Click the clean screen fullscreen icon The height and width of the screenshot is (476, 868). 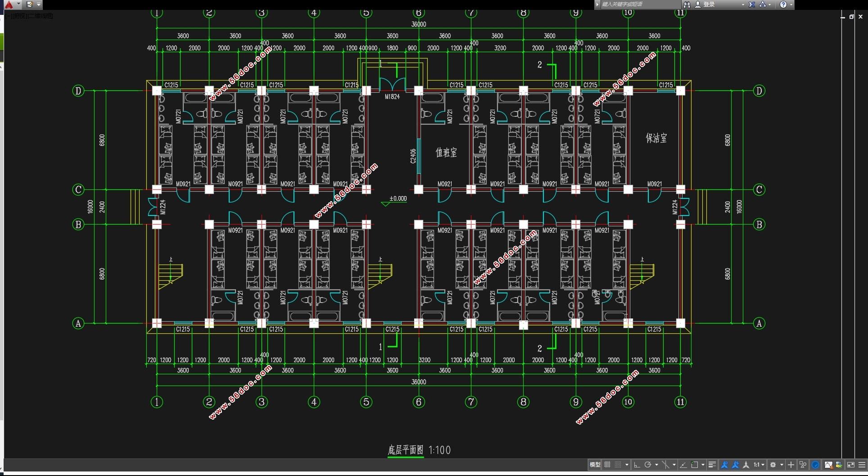click(850, 465)
